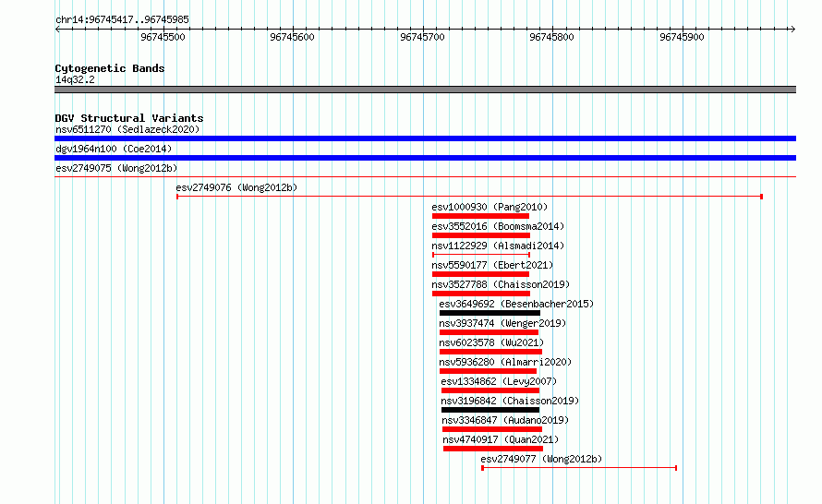The width and height of the screenshot is (822, 504).
Task: Click the red span line of esv2749077
Action: click(579, 468)
